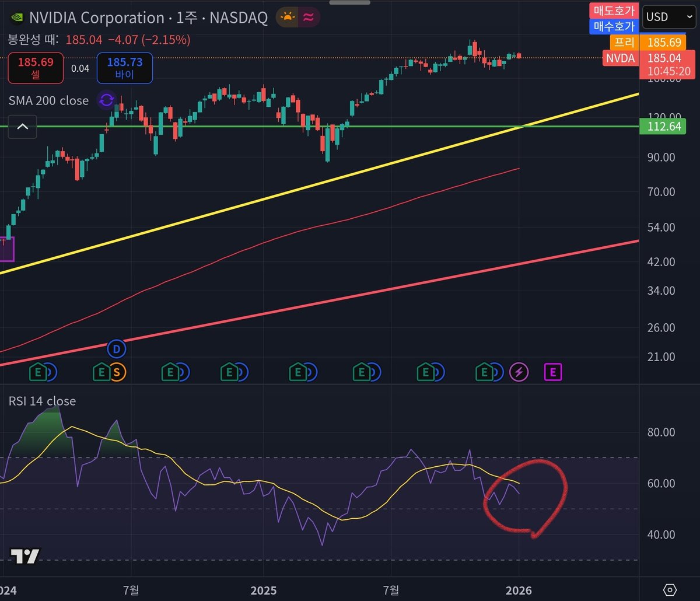Open symbol title NVIDIA Corporation · 1주 · NASDAQ
The width and height of the screenshot is (700, 601).
click(148, 18)
